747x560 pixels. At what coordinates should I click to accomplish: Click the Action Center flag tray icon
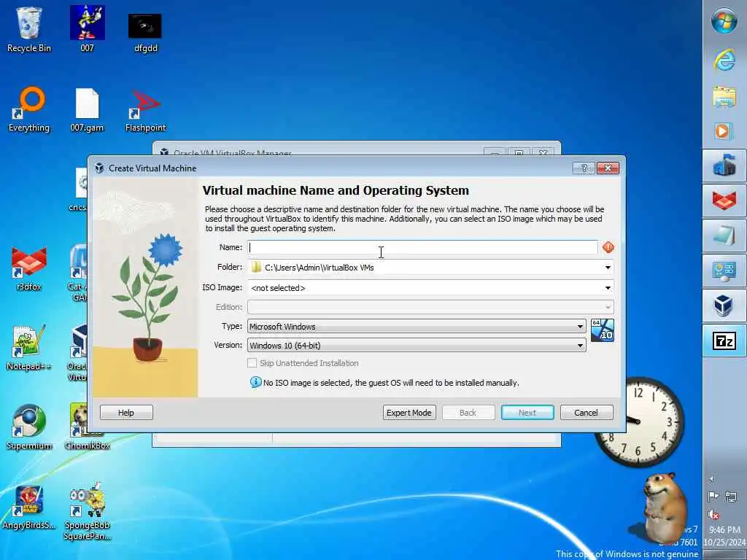pos(713,497)
